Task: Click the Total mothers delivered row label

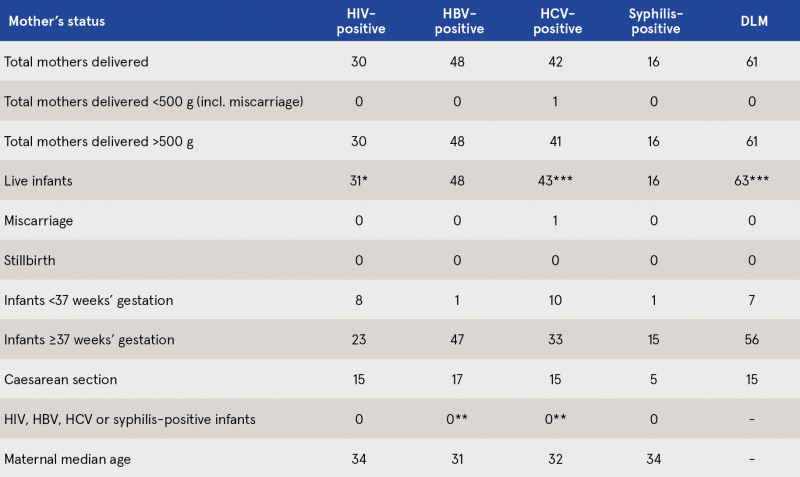Action: tap(76, 62)
